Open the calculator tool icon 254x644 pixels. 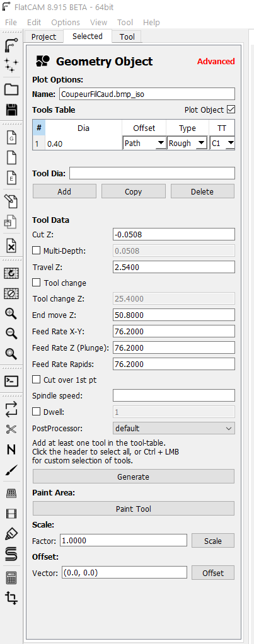tap(11, 579)
